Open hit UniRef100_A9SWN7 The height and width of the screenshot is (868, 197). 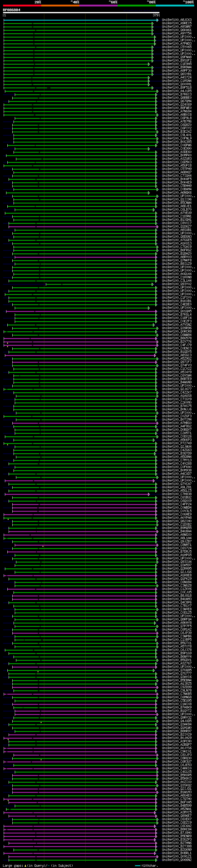(x=177, y=26)
